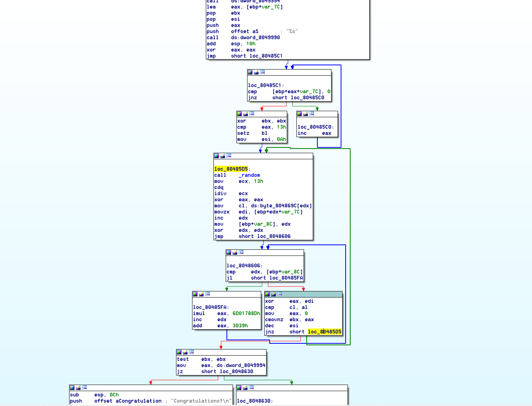Select 'cmovnz ebx, eax' instruction
The width and height of the screenshot is (532, 406).
[x=289, y=320]
